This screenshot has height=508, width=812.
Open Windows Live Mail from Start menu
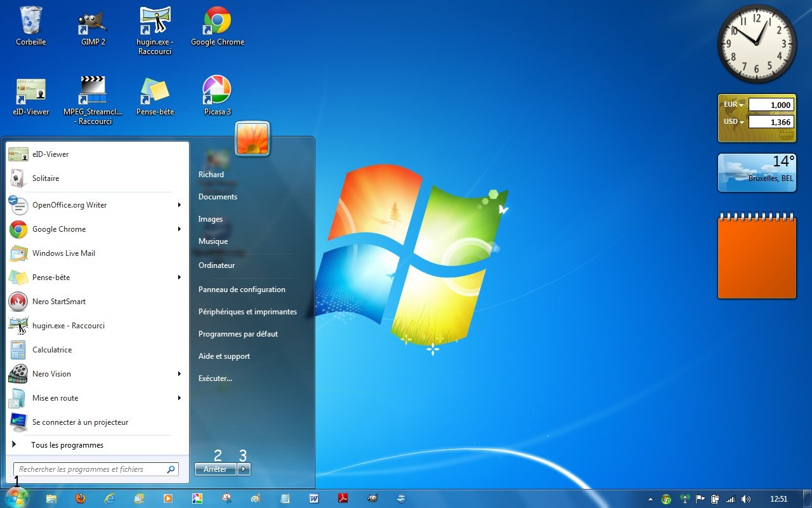(x=98, y=253)
